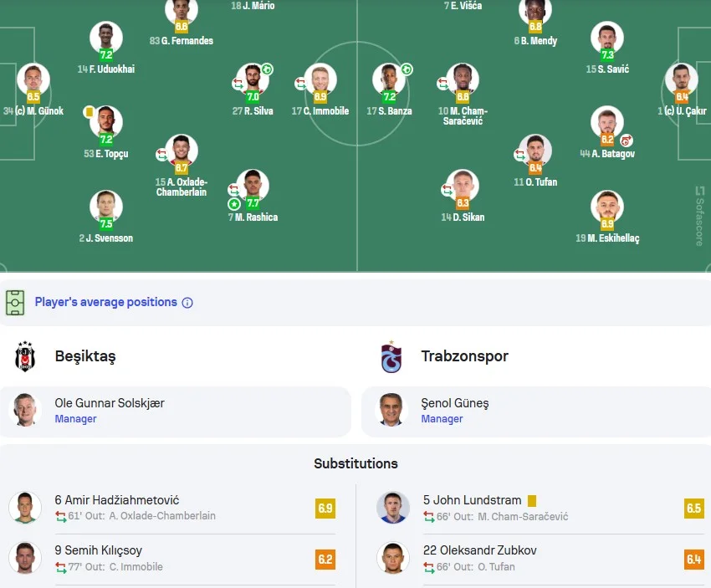Open manager Şenol Güneş profile
This screenshot has width=711, height=588.
[x=455, y=403]
